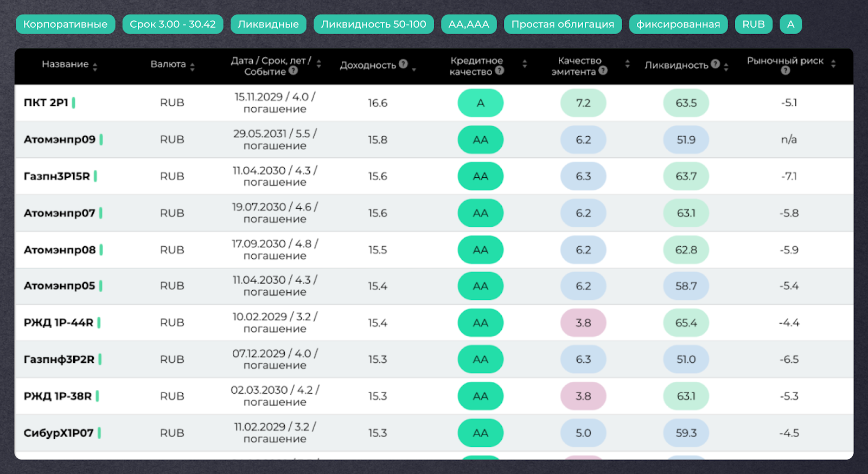Screen dimensions: 868x474
Task: Select the AA,AAA rating filter chip
Action: click(x=469, y=24)
